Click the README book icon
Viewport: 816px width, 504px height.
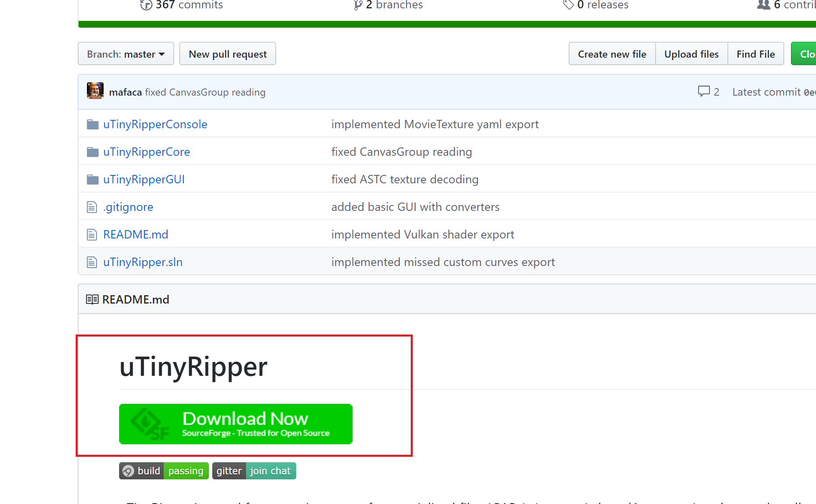pyautogui.click(x=92, y=299)
